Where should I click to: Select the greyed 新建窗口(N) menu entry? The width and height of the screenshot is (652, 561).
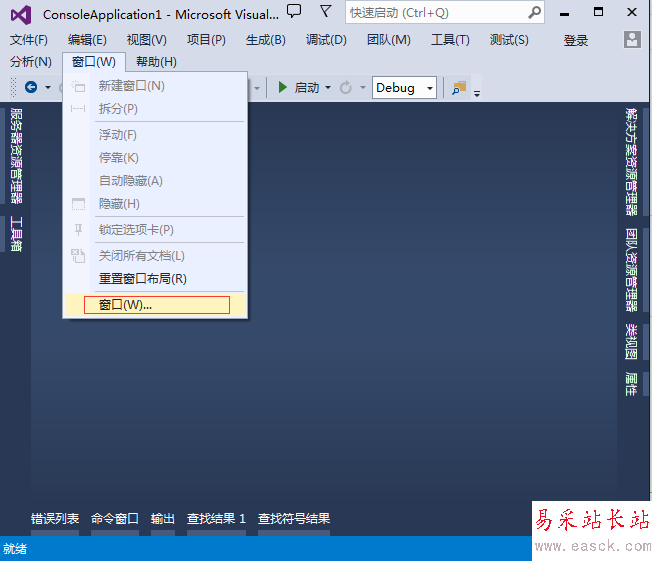tap(155, 86)
